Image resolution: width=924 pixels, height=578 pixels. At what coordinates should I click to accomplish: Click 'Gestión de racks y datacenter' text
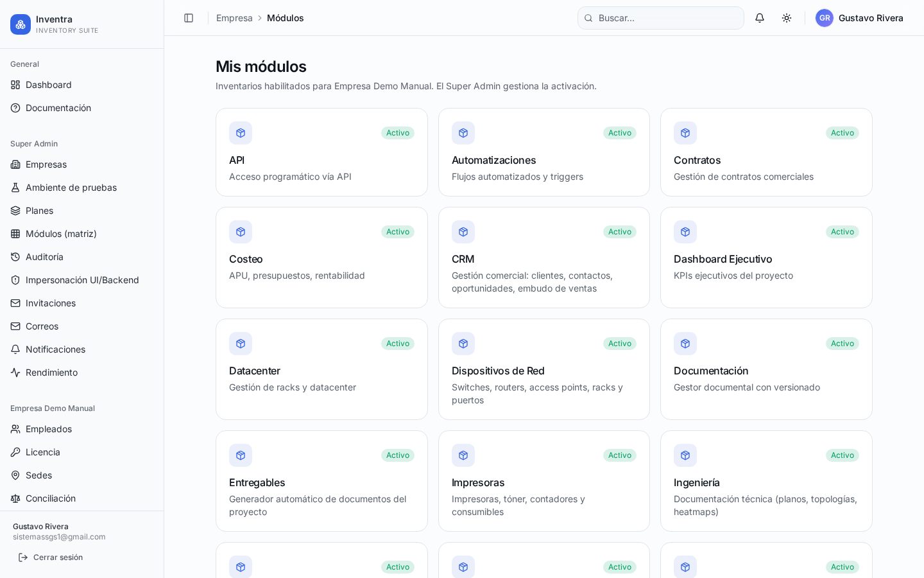coord(293,387)
